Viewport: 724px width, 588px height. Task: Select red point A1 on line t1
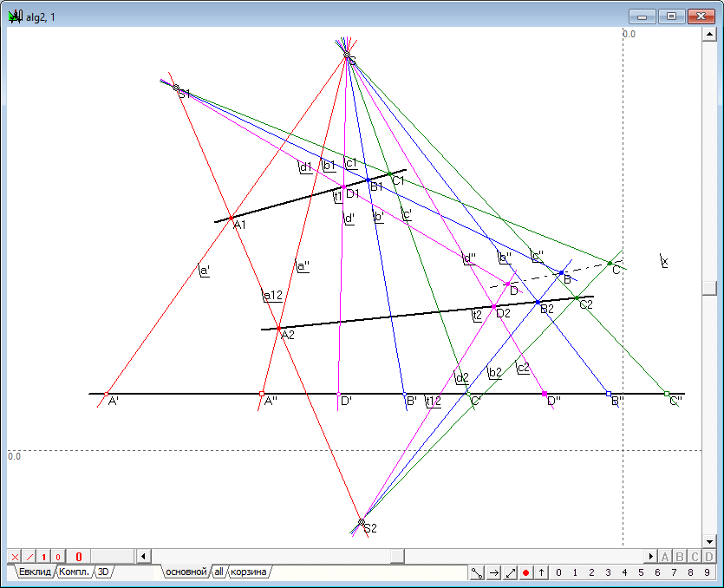232,218
